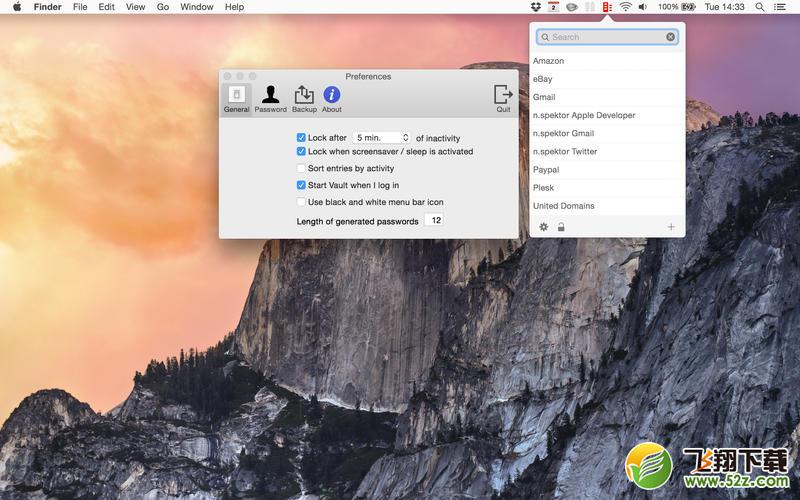Add a new entry with plus icon
This screenshot has width=800, height=500.
671,227
